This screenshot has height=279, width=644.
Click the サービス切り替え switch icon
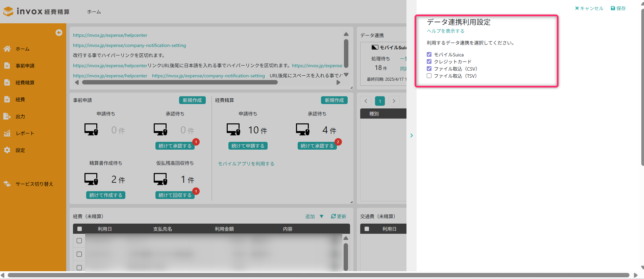[7, 184]
